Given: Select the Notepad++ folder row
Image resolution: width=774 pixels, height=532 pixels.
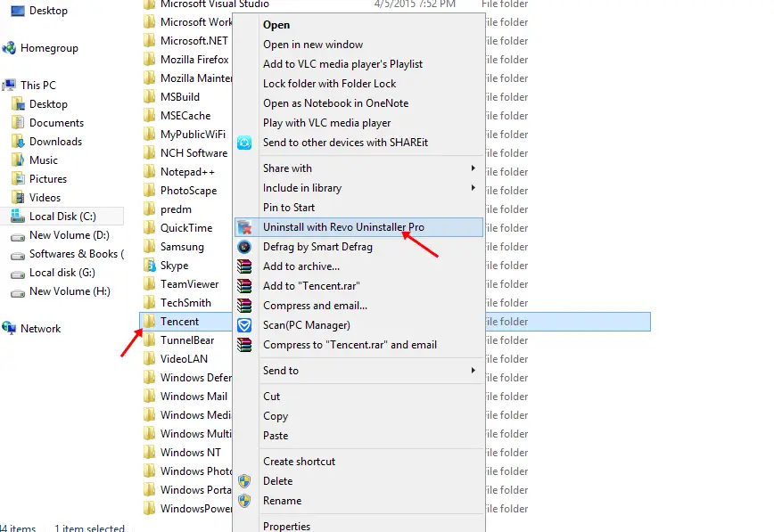Looking at the screenshot, I should 187,172.
